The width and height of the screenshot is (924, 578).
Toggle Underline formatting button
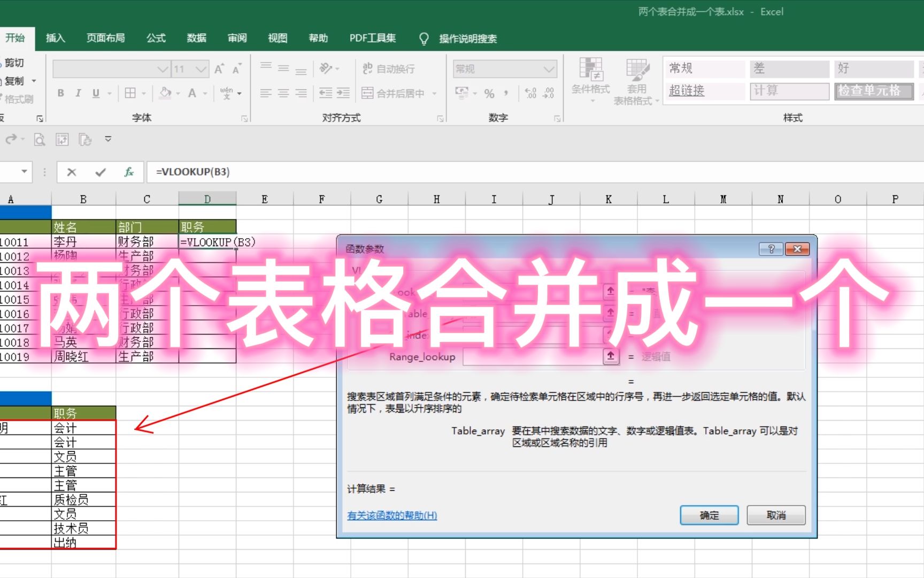96,93
